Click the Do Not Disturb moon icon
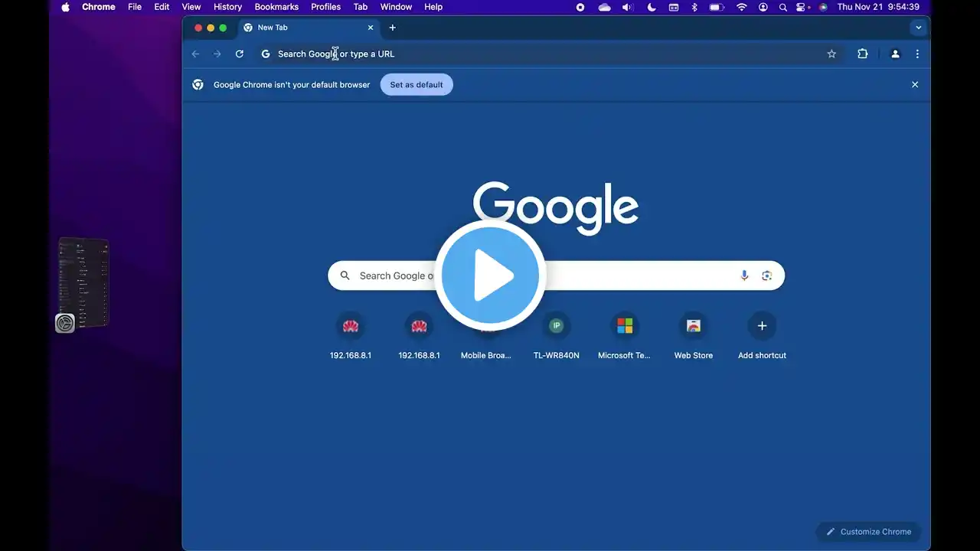 point(652,7)
